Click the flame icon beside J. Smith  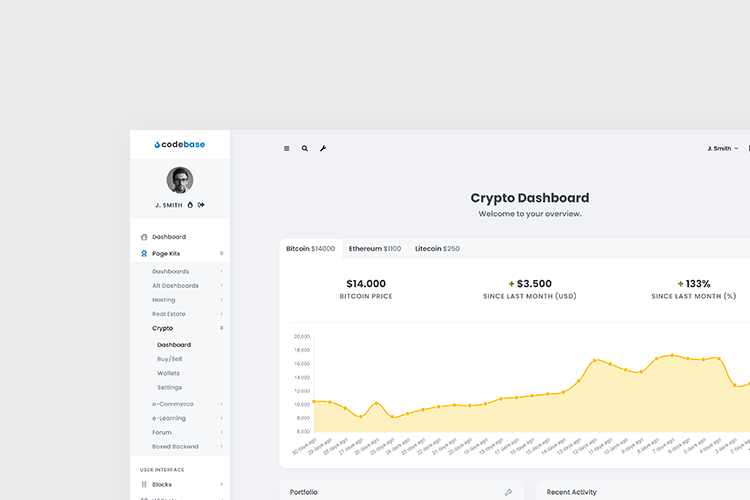190,204
